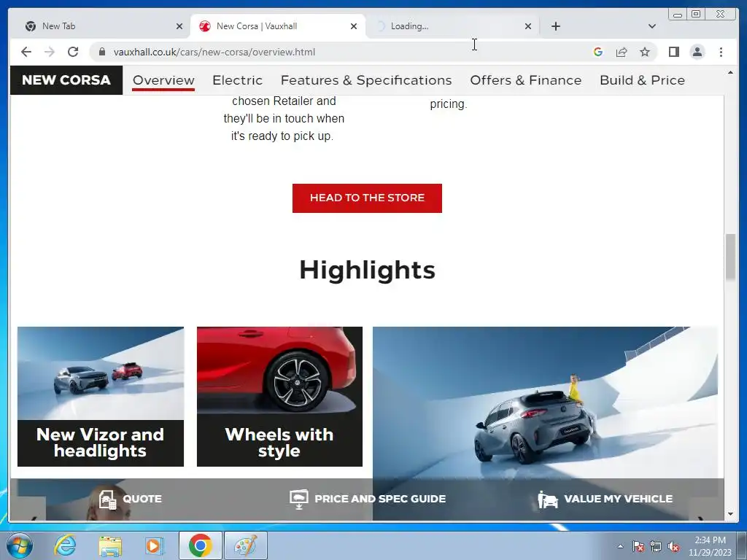Open a new browser tab
The image size is (747, 560).
coord(555,26)
